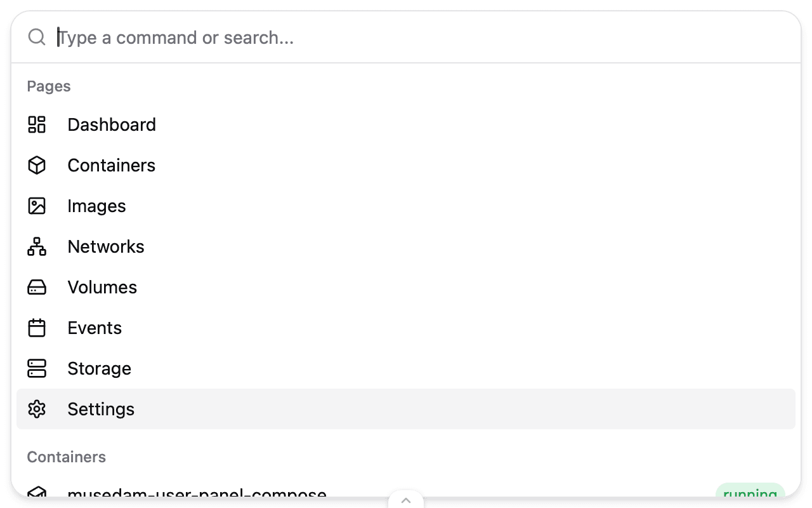Choose the Storage page entry
812x508 pixels.
100,369
